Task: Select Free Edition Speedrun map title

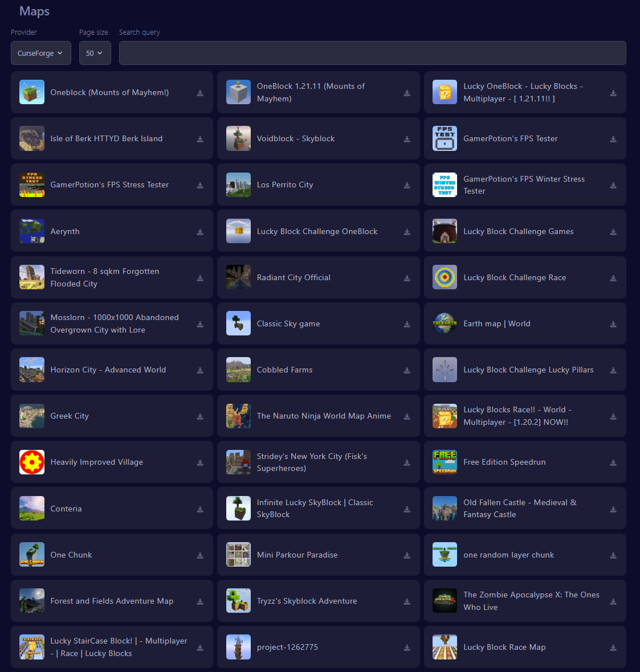Action: (504, 462)
